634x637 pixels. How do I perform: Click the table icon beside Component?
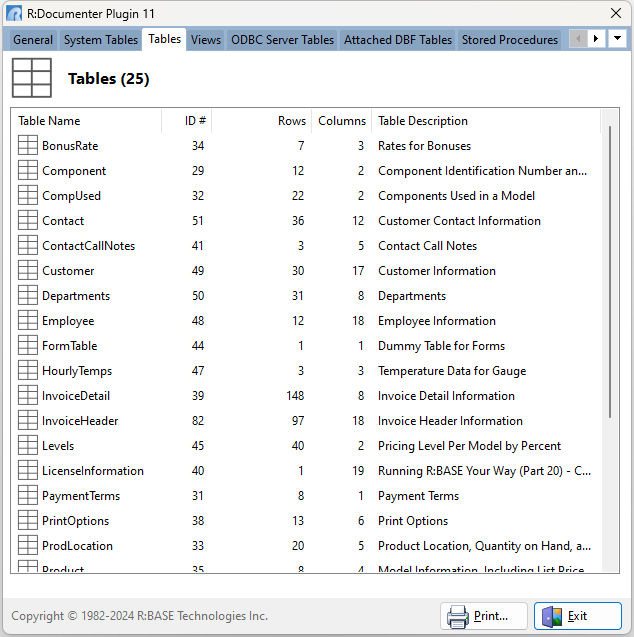tap(28, 171)
